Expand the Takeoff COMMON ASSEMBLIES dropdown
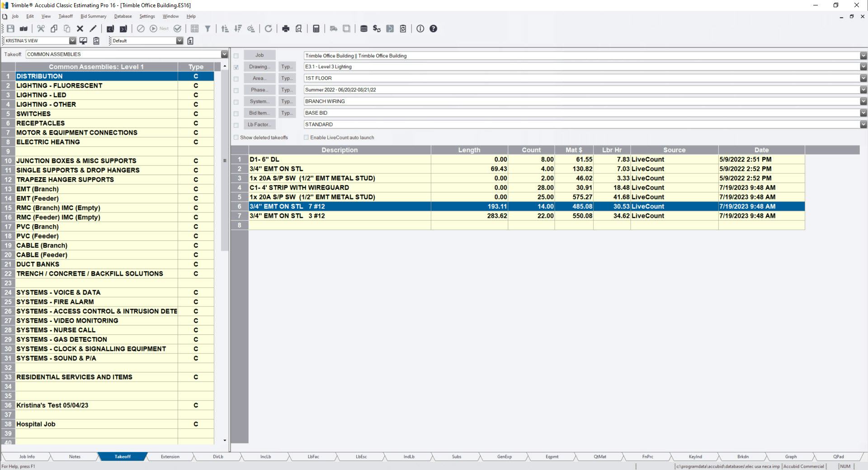This screenshot has width=868, height=470. coord(225,54)
